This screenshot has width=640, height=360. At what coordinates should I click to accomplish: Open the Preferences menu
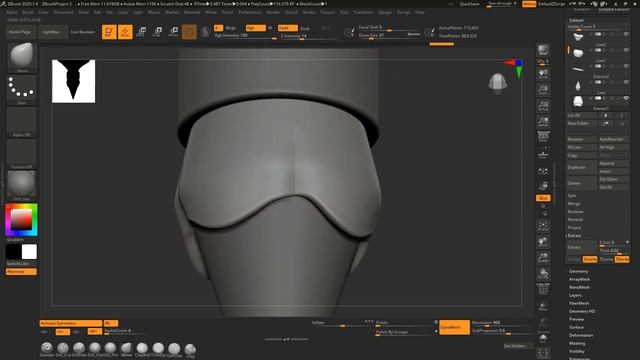[x=250, y=12]
